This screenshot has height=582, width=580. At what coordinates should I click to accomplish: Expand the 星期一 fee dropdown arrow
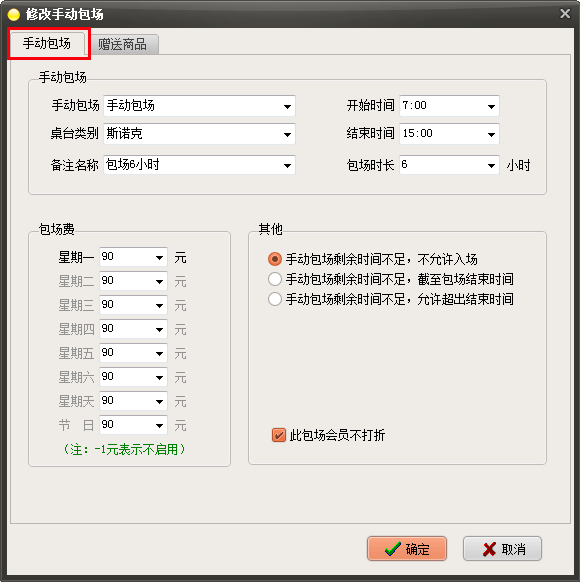pyautogui.click(x=160, y=258)
